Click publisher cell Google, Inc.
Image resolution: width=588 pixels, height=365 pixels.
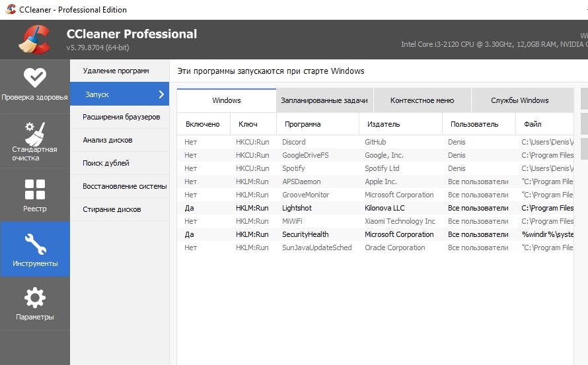pyautogui.click(x=384, y=155)
